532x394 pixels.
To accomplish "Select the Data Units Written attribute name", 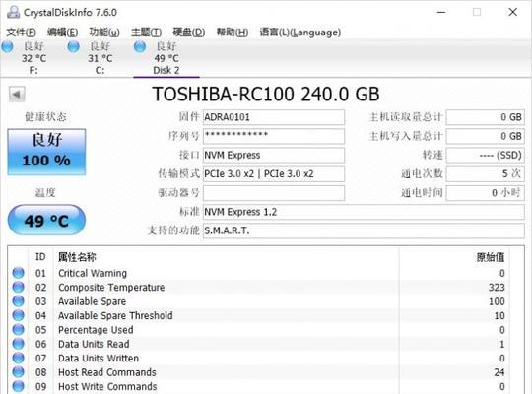I will (x=99, y=359).
